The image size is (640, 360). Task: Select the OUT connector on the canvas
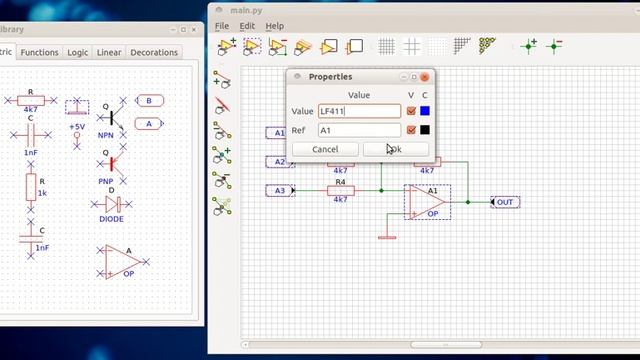pyautogui.click(x=505, y=202)
